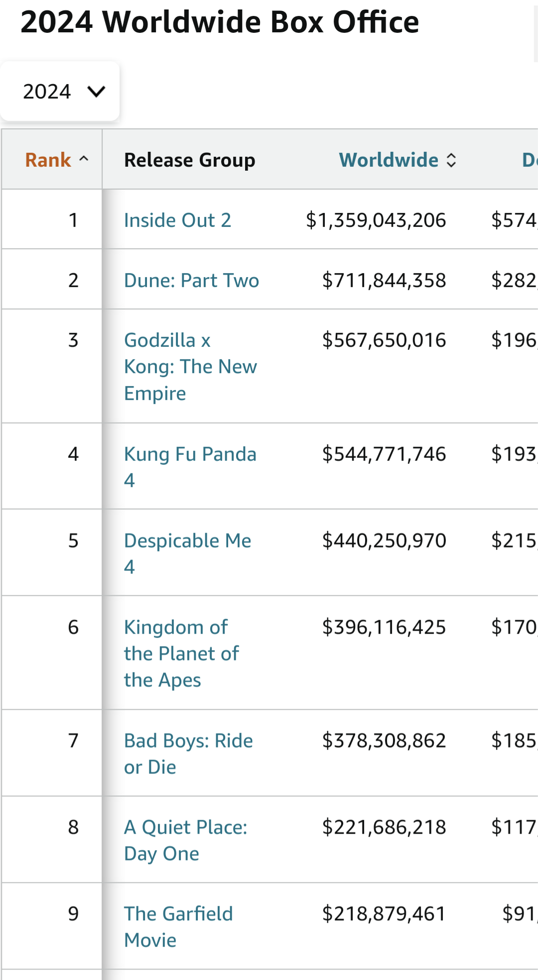This screenshot has width=538, height=980.
Task: Click the $711,844,358 worldwide gross cell
Action: tap(384, 280)
